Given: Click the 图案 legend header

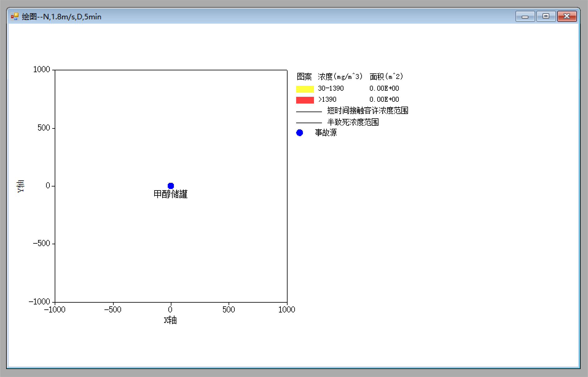Looking at the screenshot, I should click(x=304, y=77).
